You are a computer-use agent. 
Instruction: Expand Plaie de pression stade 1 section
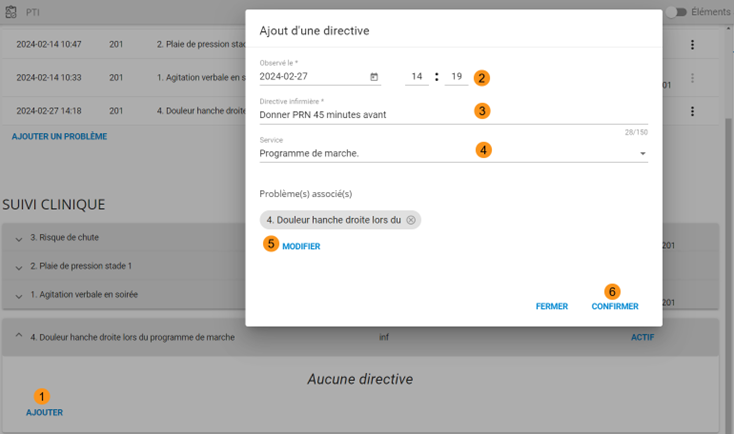[19, 266]
